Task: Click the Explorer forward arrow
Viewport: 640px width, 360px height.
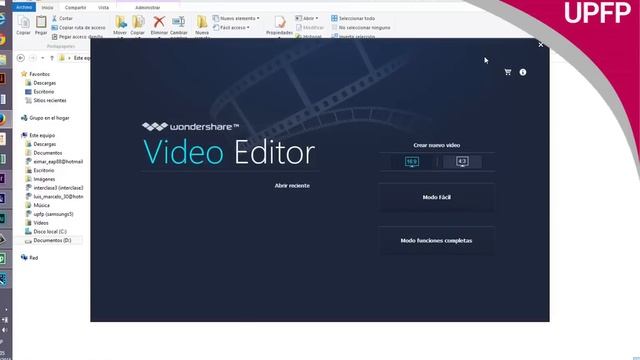Action: [x=33, y=58]
